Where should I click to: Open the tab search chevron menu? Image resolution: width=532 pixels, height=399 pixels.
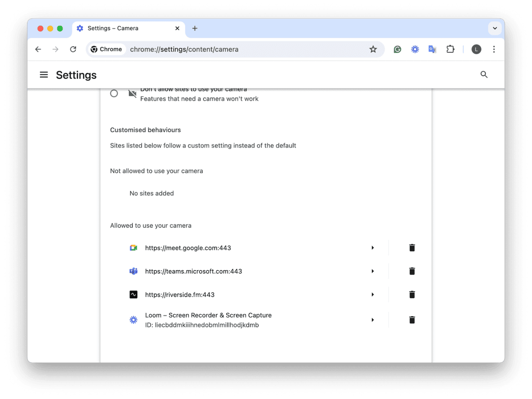[495, 28]
